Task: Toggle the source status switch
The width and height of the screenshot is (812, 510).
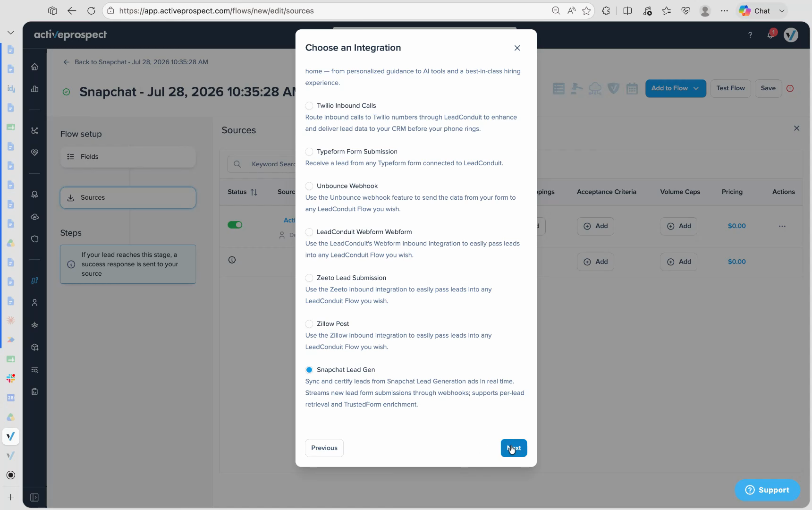Action: pos(235,225)
